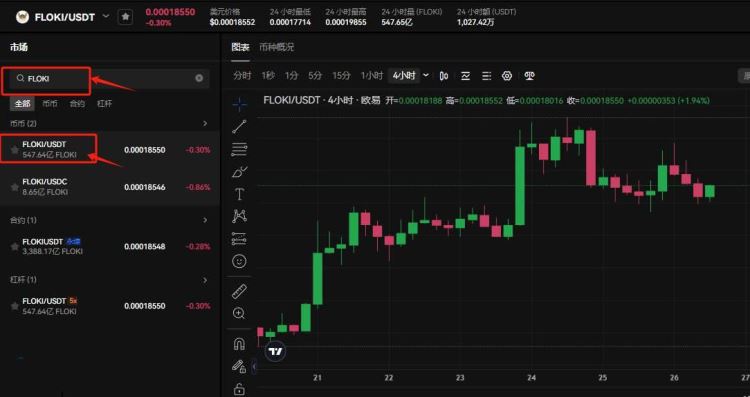Open the FLOKI/USDT pair selector dropdown
Viewport: 750px width, 397px height.
click(106, 16)
